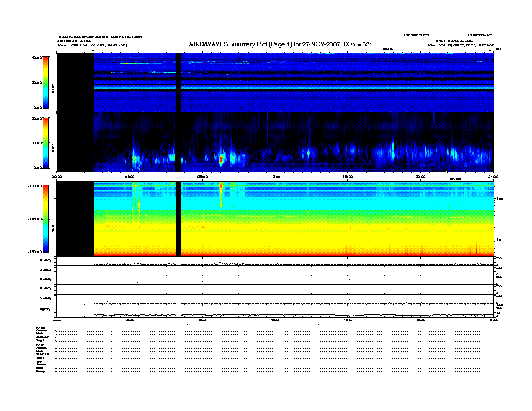532x411 pixels.
Task: Click the 12:00 time label under RAD1 panel
Action: tap(275, 177)
